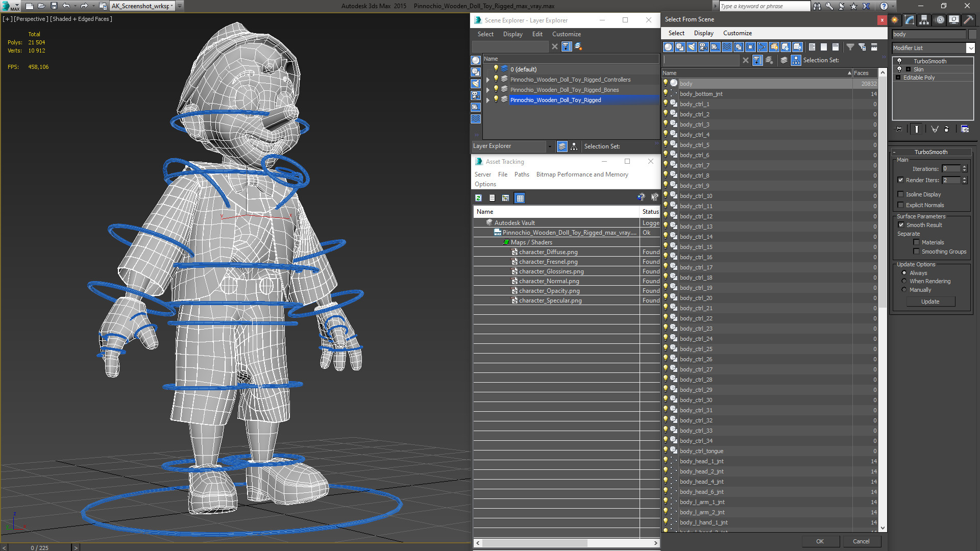Screen dimensions: 980x551
Task: Open the Utilities hammer panel tab
Action: [x=968, y=20]
